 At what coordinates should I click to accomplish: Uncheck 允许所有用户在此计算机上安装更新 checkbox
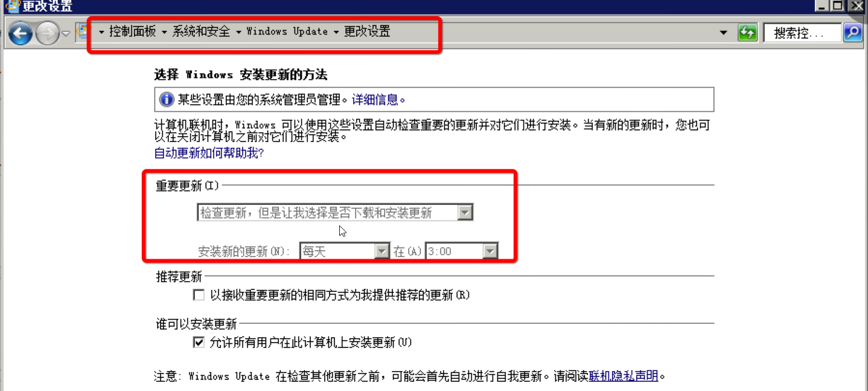199,343
